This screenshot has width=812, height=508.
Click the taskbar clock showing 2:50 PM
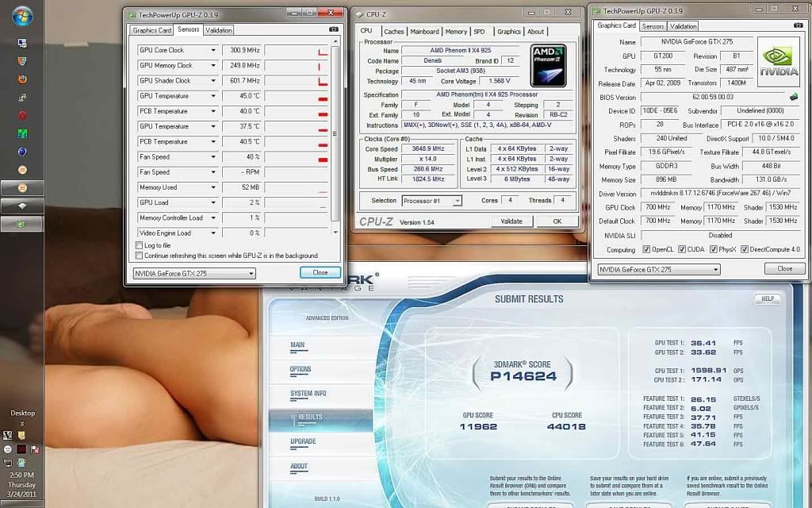pos(21,475)
